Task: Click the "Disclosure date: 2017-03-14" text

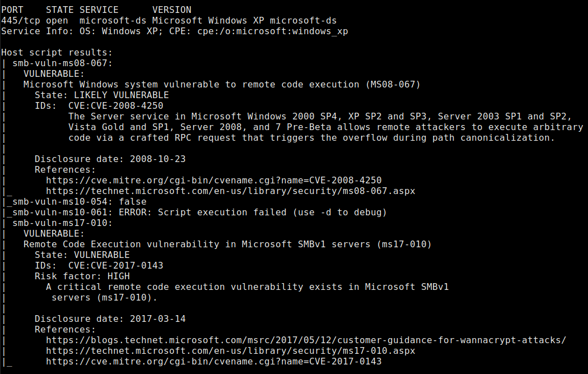Action: click(x=110, y=319)
